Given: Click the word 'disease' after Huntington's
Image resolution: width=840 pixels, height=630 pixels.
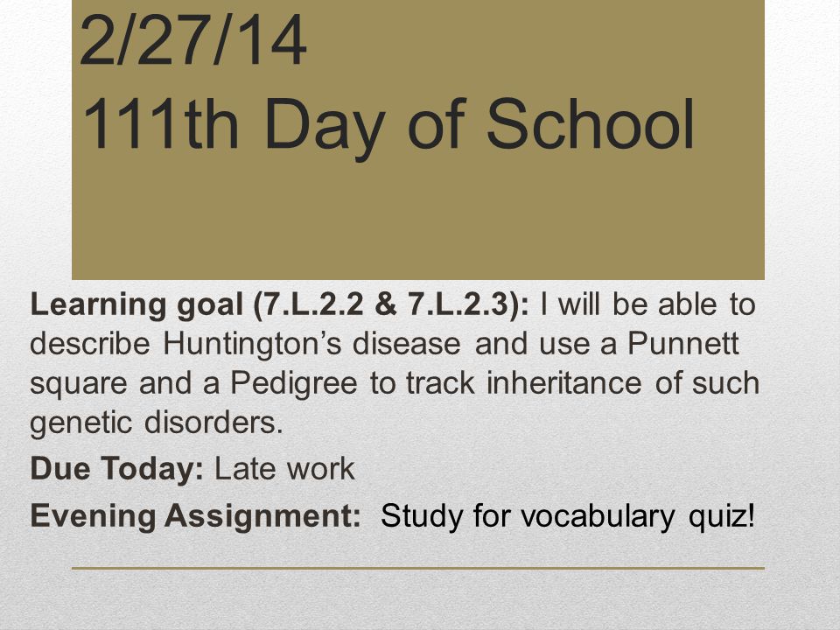Looking at the screenshot, I should point(407,344).
